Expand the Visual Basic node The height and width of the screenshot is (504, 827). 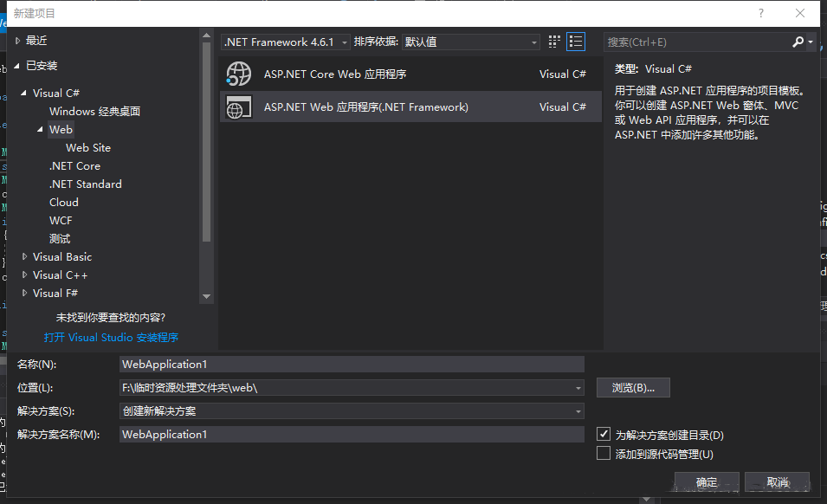[24, 256]
